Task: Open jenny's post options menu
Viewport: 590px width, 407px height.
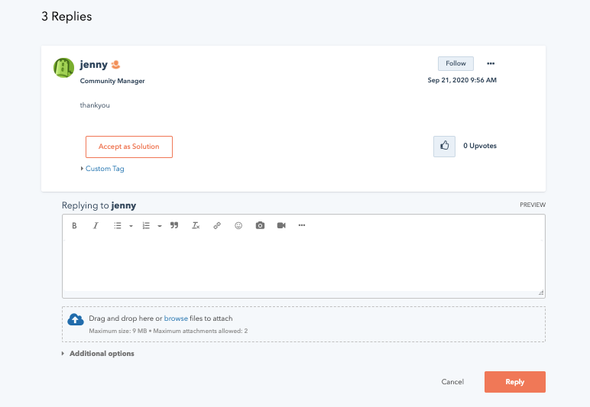Action: (x=491, y=64)
